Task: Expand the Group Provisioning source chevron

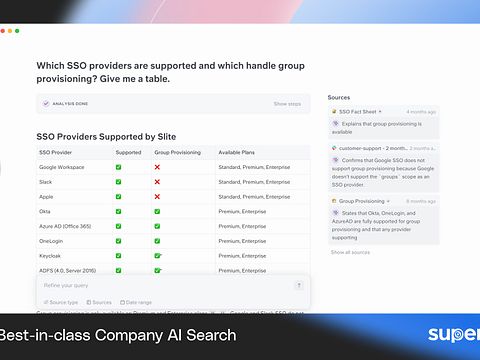Action: coord(388,201)
